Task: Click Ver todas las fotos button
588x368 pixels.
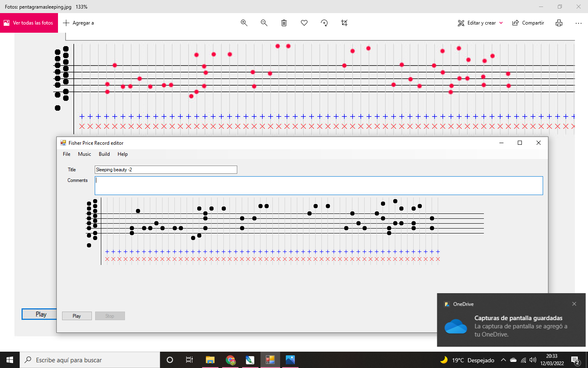Action: (29, 23)
